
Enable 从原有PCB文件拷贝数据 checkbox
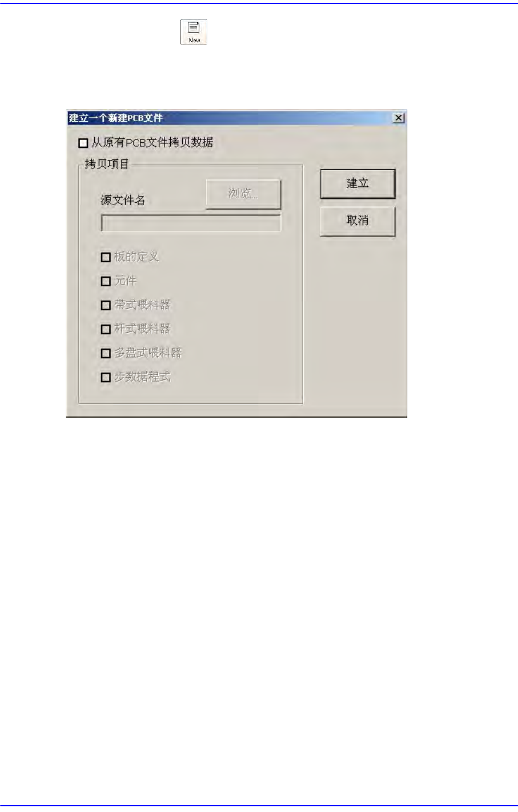83,143
